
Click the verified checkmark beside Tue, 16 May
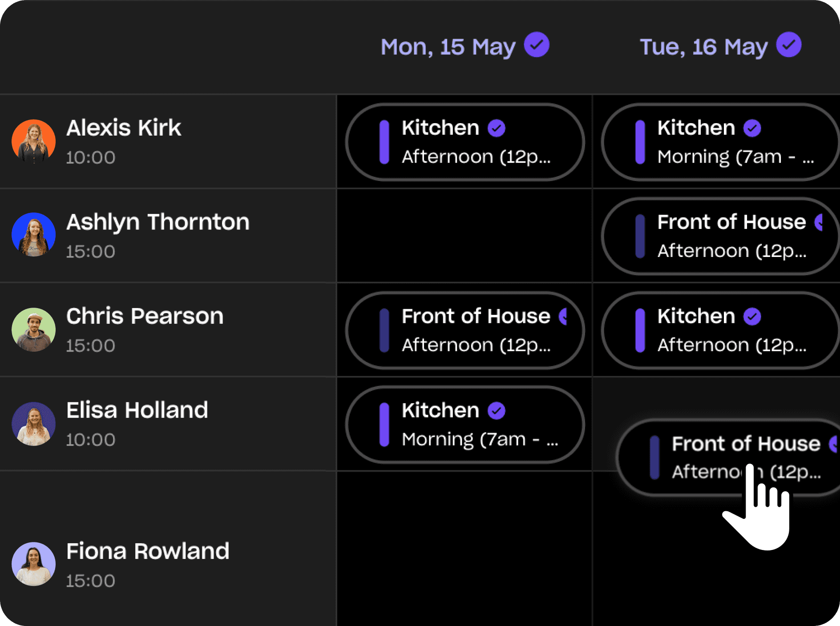tap(789, 45)
